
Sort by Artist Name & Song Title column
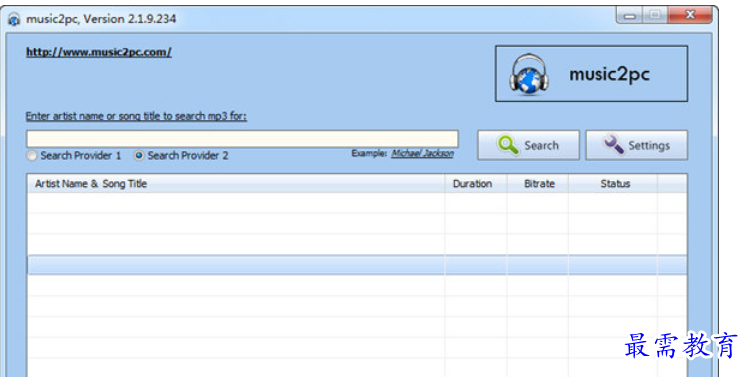tap(236, 184)
